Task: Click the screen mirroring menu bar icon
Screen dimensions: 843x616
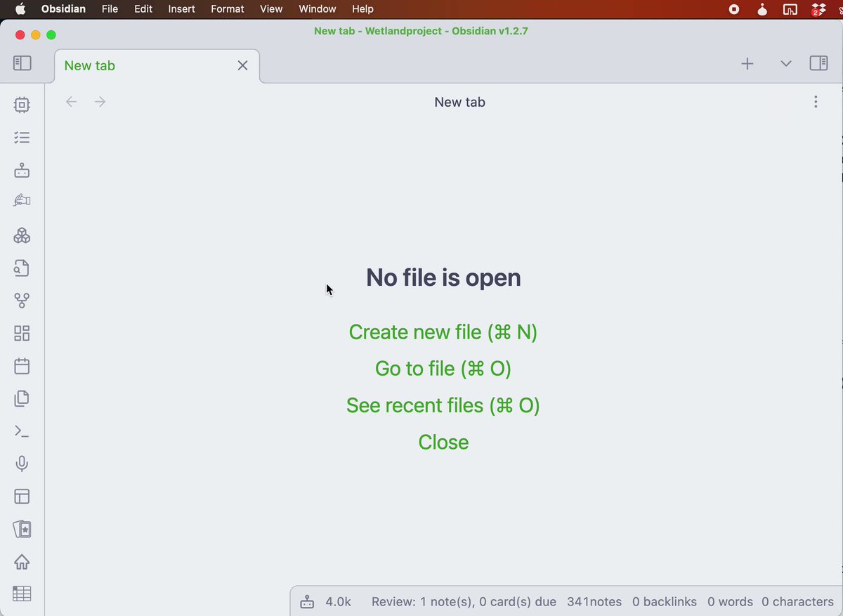Action: tap(790, 9)
